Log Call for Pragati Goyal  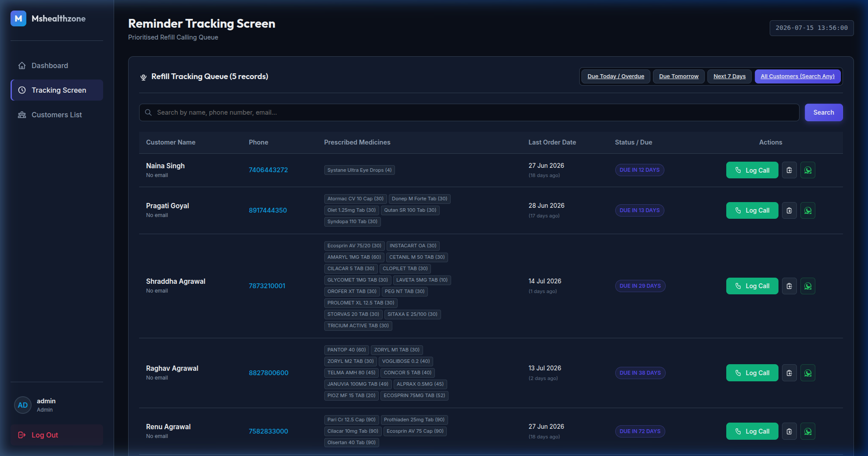click(752, 210)
